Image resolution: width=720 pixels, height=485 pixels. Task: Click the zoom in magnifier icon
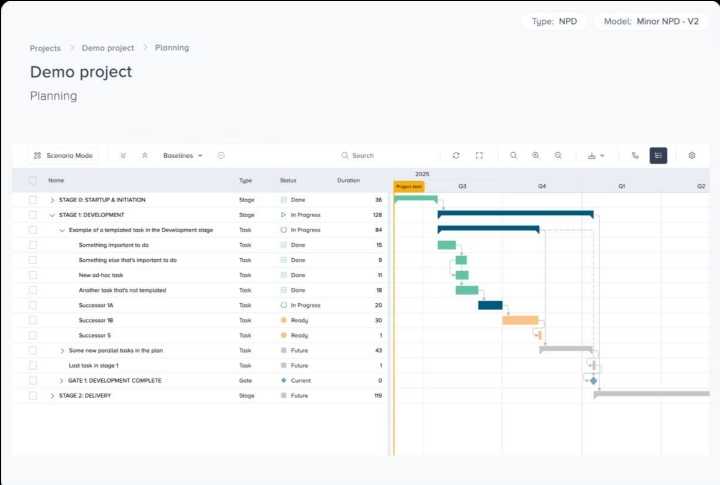535,155
